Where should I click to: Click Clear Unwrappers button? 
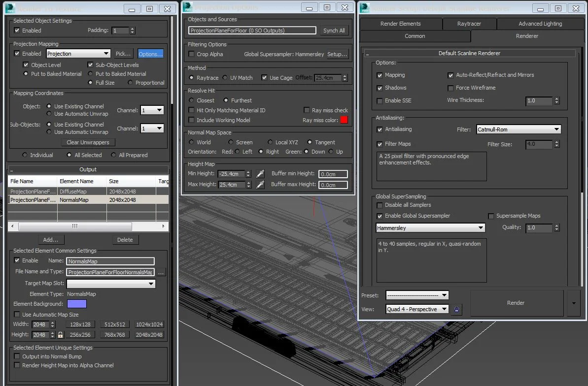[x=88, y=142]
